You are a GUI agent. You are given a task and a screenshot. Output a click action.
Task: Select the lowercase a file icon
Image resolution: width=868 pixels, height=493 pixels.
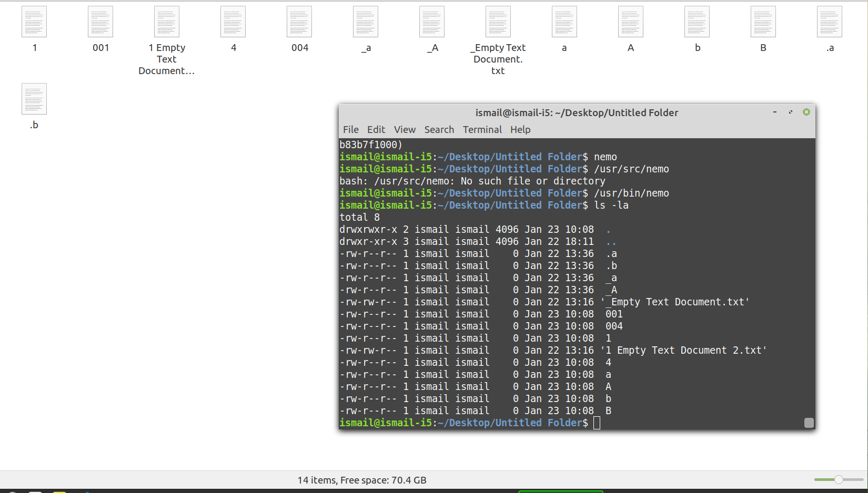point(564,22)
